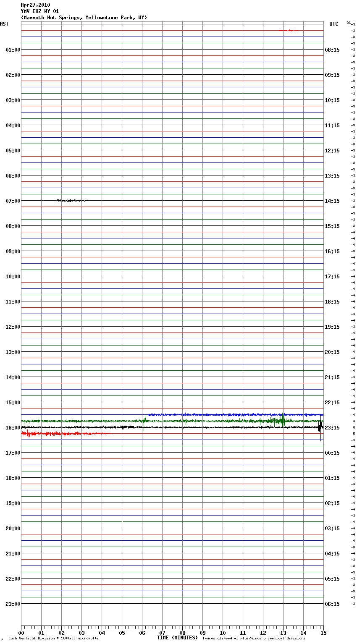Click the 11:15 UTC time label
The width and height of the screenshot is (357, 644).
click(332, 126)
